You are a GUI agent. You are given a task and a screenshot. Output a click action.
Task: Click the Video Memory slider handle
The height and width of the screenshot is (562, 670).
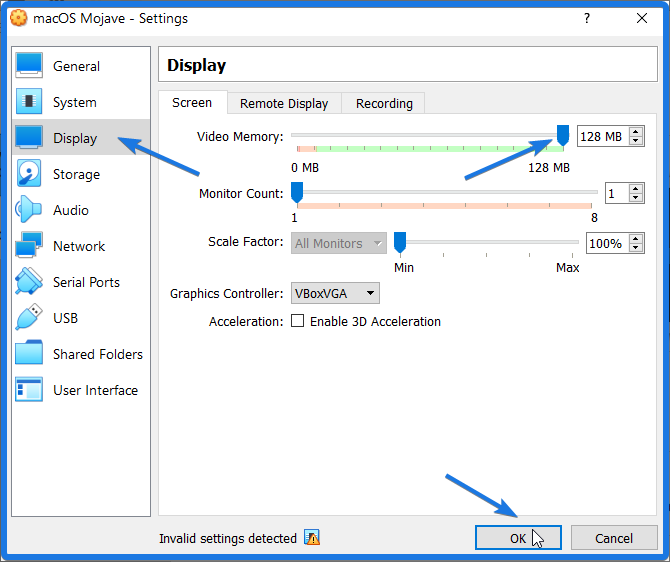pos(563,135)
